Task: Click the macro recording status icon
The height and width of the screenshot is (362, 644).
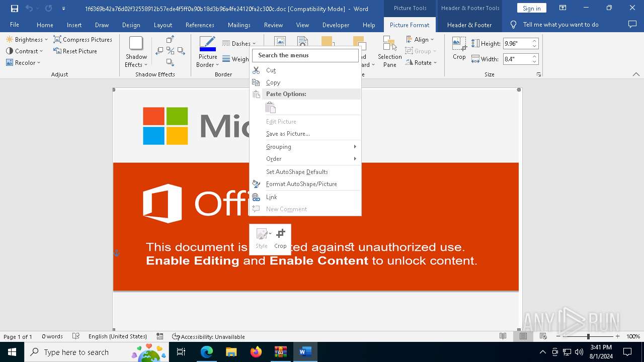Action: coord(160,336)
